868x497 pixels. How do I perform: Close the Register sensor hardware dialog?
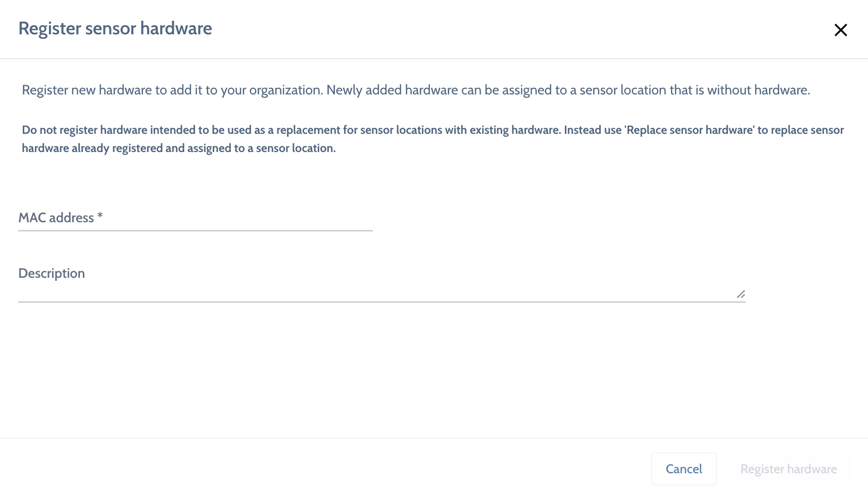point(840,30)
